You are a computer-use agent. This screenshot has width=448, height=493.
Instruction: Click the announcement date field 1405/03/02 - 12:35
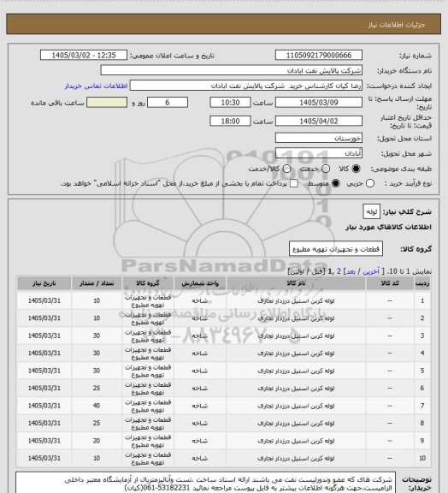(84, 55)
